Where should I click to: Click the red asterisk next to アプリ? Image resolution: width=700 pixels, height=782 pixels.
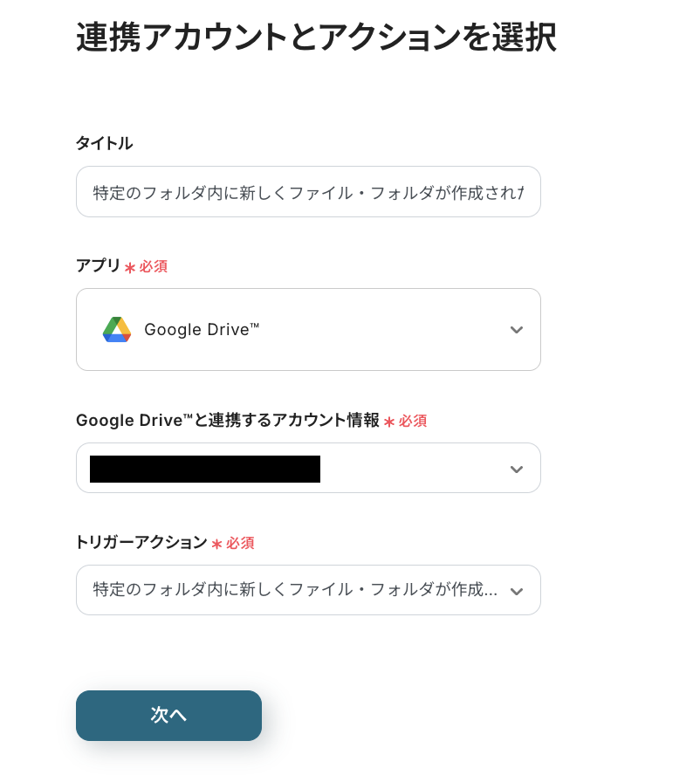click(130, 268)
